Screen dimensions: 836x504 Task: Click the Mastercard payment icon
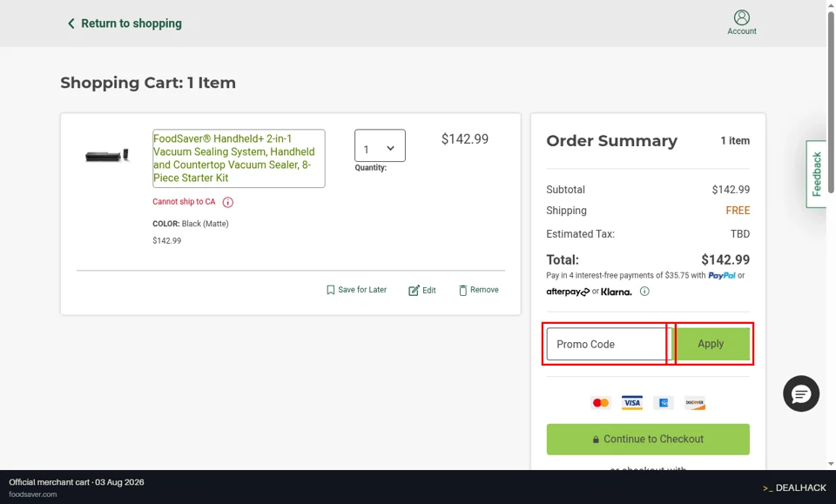tap(600, 403)
